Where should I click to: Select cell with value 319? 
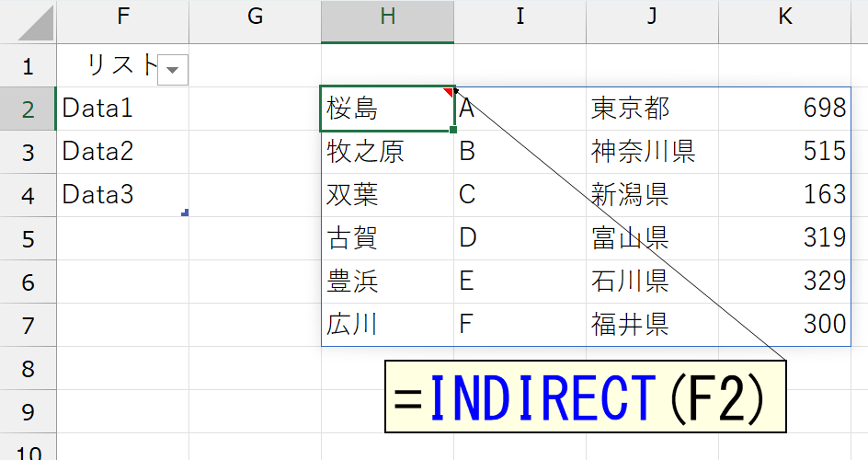(x=784, y=238)
